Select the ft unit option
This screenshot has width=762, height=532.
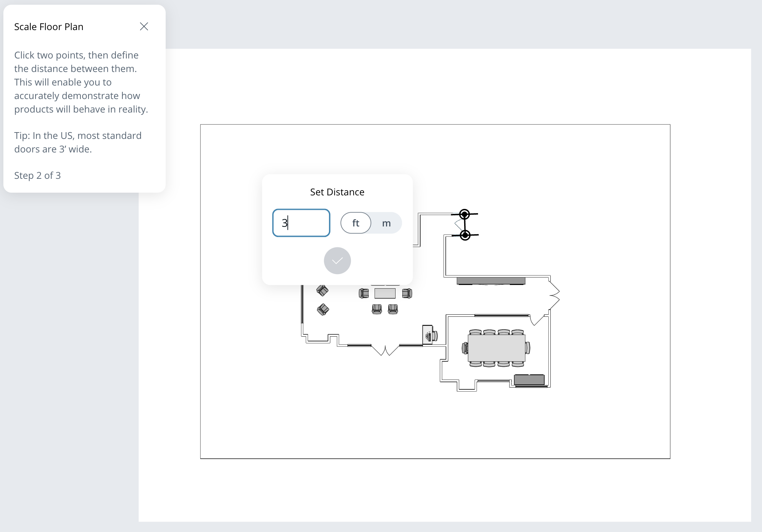356,223
